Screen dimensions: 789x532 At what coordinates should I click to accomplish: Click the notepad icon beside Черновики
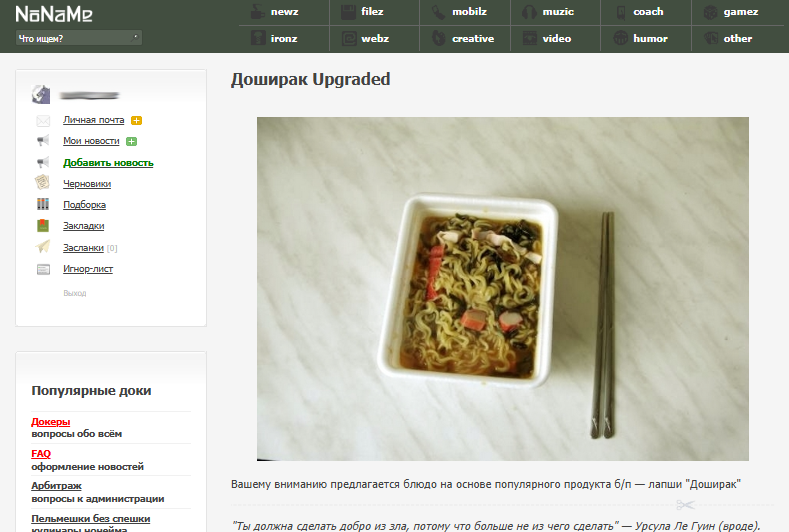click(x=42, y=182)
